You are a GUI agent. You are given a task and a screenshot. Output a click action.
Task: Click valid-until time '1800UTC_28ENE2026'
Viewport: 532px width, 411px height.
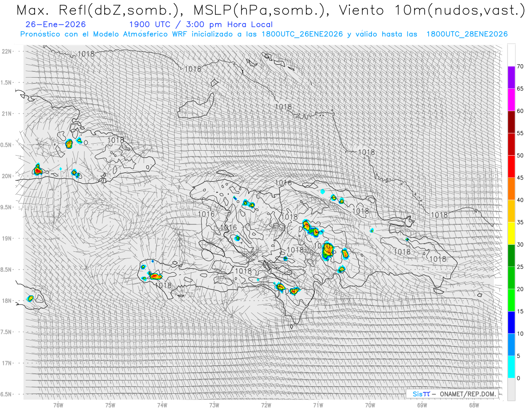(467, 34)
